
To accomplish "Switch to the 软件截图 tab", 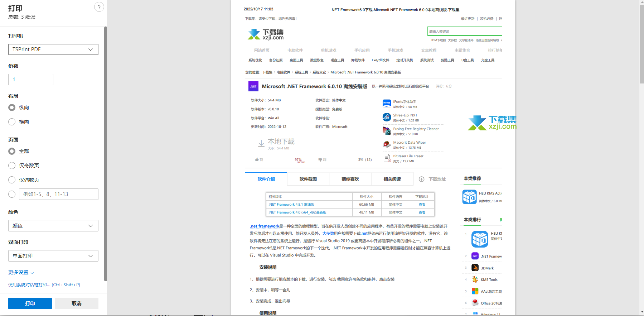I will [x=308, y=179].
